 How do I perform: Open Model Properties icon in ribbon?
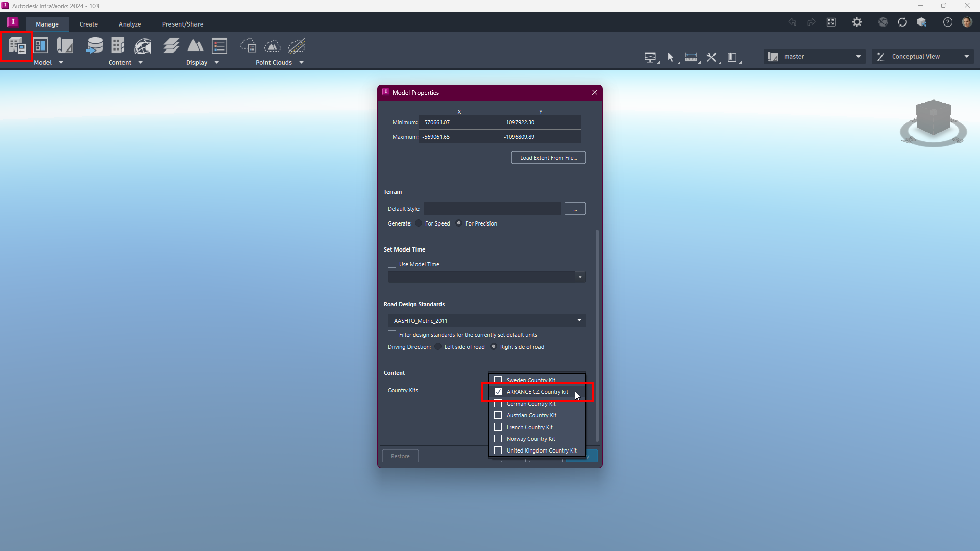point(17,46)
